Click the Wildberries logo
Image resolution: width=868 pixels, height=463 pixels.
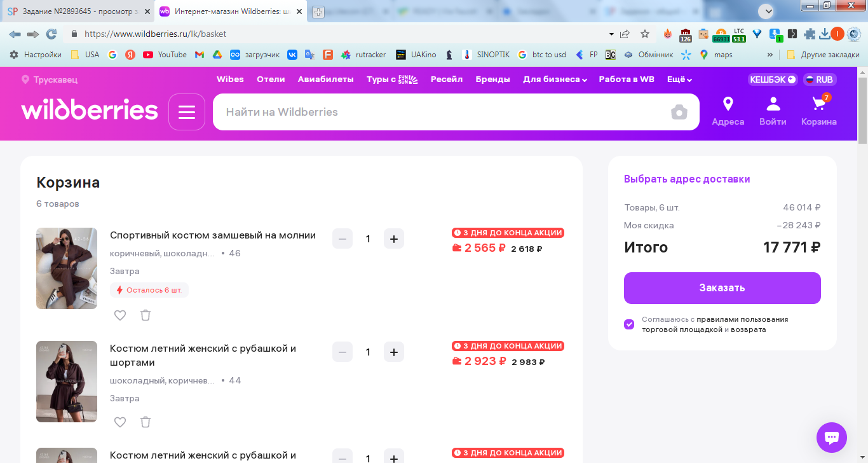point(90,109)
